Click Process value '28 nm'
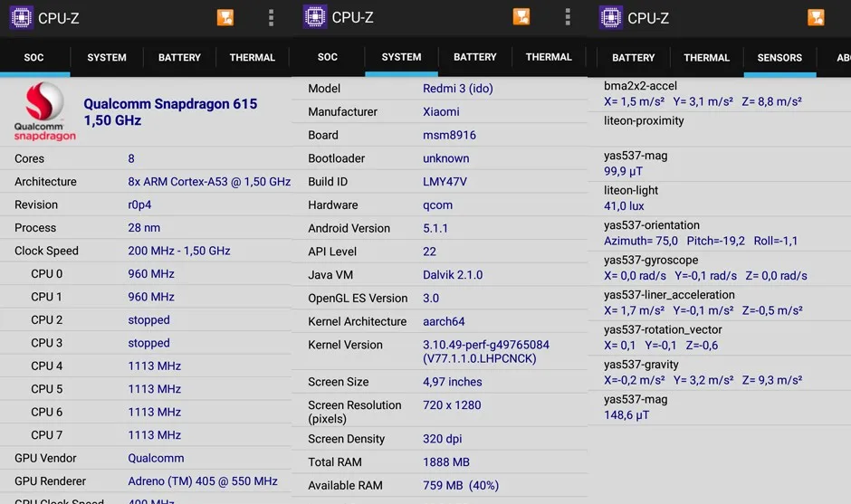This screenshot has height=504, width=851. 144,228
